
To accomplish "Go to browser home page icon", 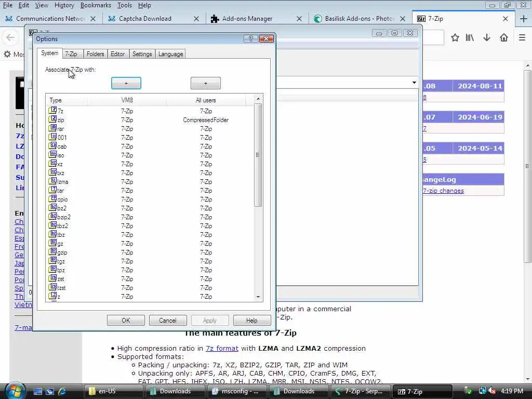I will pyautogui.click(x=504, y=37).
